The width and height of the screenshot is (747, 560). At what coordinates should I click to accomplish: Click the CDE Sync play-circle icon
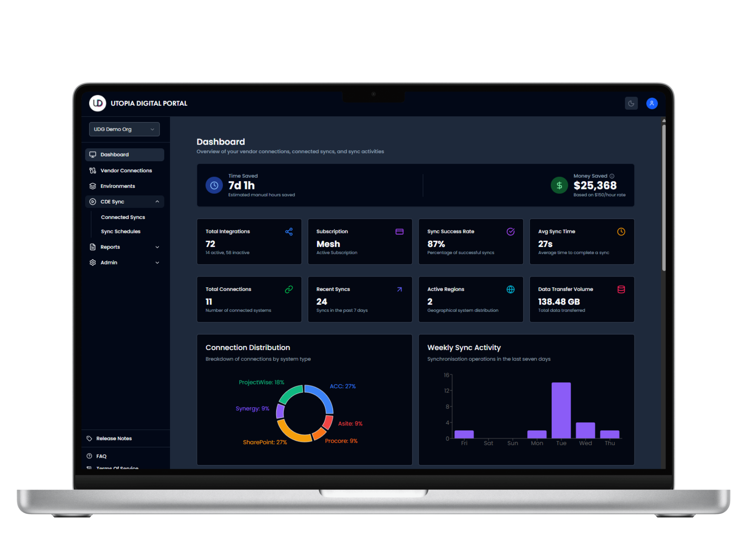93,201
